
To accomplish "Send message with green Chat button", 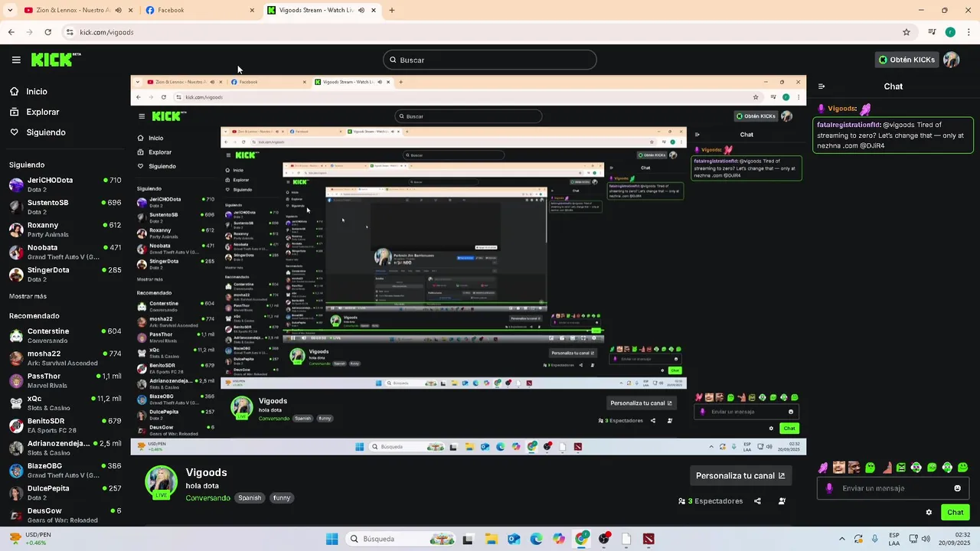I will pyautogui.click(x=955, y=513).
